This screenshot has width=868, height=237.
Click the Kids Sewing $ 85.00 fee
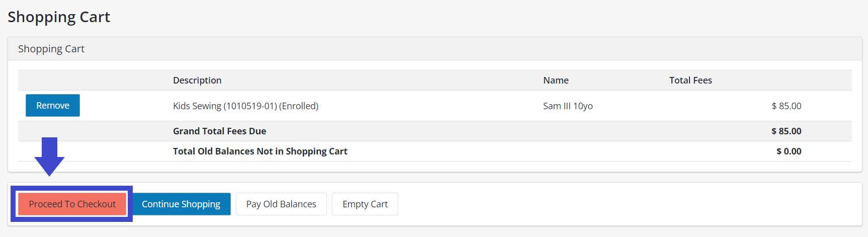point(786,106)
